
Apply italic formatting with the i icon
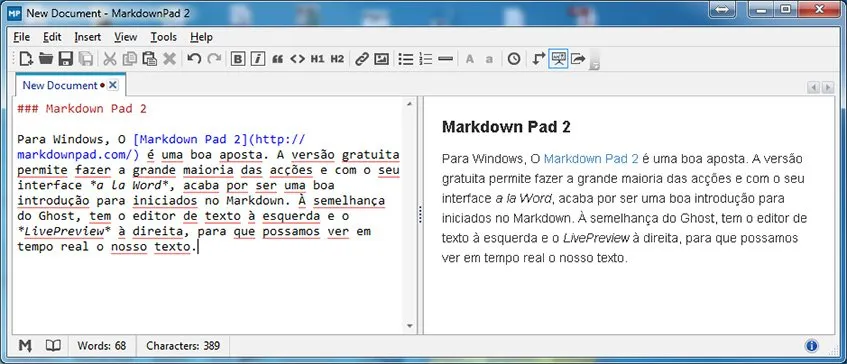[x=258, y=59]
